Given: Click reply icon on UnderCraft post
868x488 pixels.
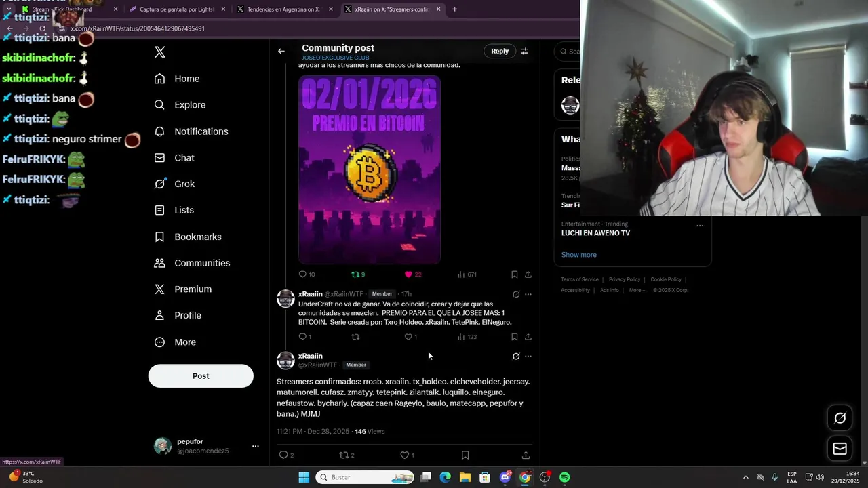Looking at the screenshot, I should pos(303,337).
